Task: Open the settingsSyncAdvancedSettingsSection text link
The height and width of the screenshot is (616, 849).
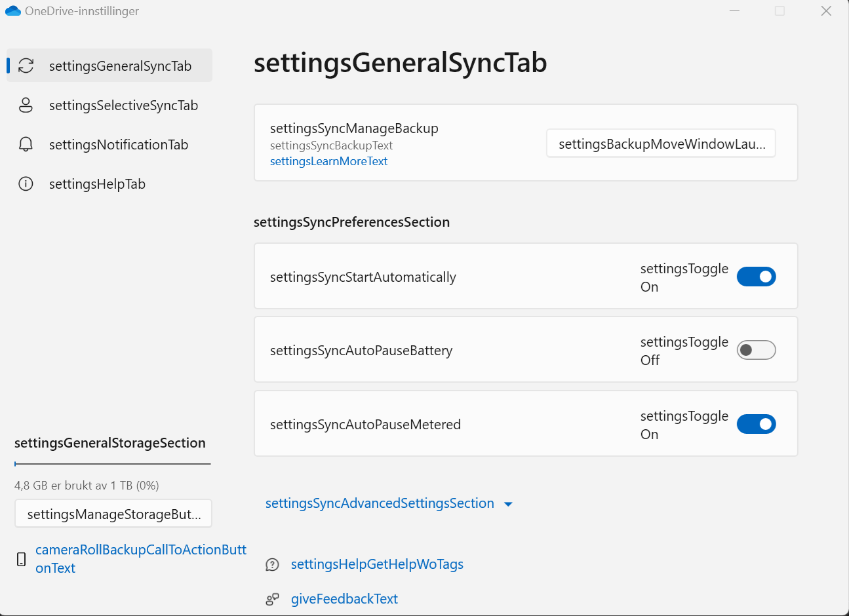Action: pos(380,503)
